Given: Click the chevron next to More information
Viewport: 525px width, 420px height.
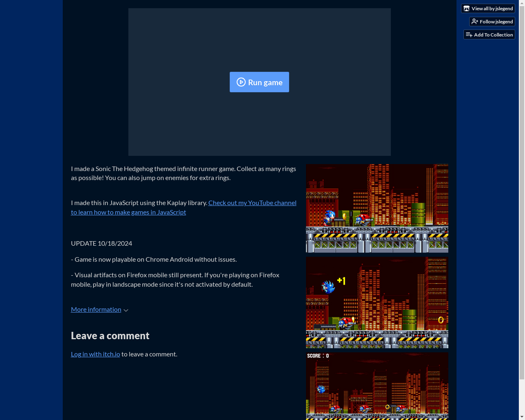Looking at the screenshot, I should [126, 310].
